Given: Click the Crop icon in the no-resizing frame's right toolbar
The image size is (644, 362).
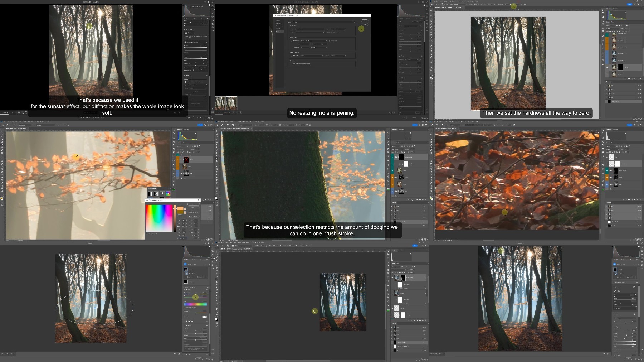Looking at the screenshot, I should point(427,10).
